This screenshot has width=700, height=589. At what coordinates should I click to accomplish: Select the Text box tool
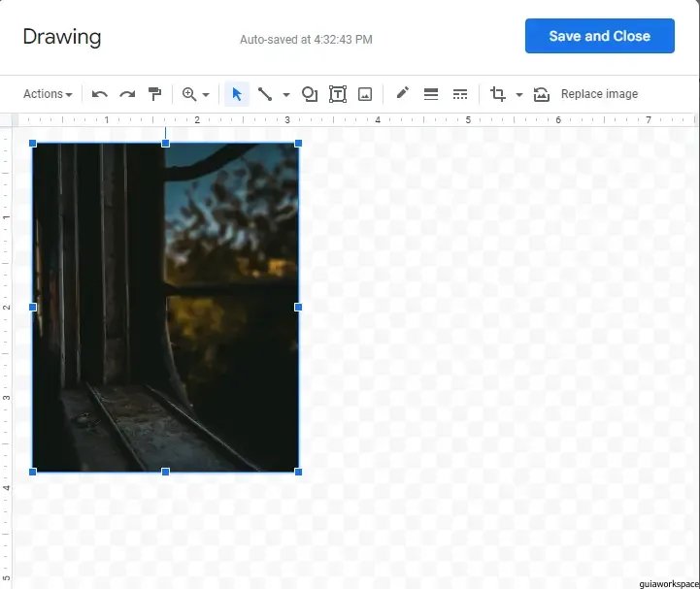pyautogui.click(x=338, y=94)
